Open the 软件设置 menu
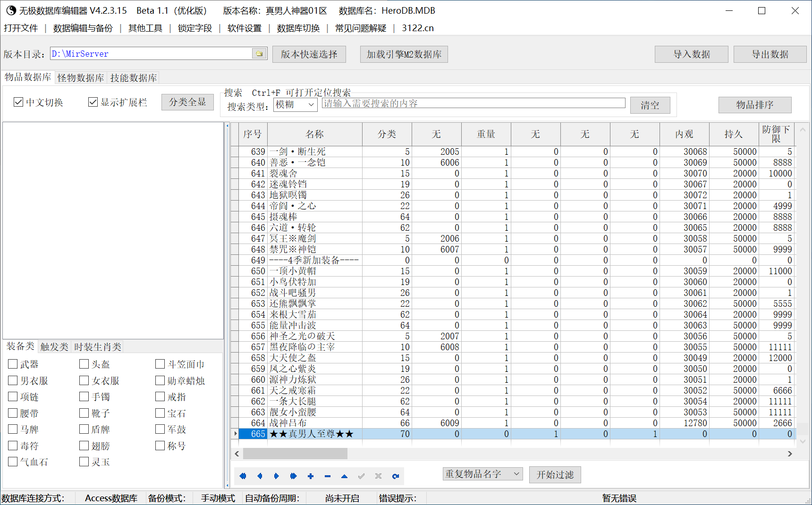 pos(245,28)
